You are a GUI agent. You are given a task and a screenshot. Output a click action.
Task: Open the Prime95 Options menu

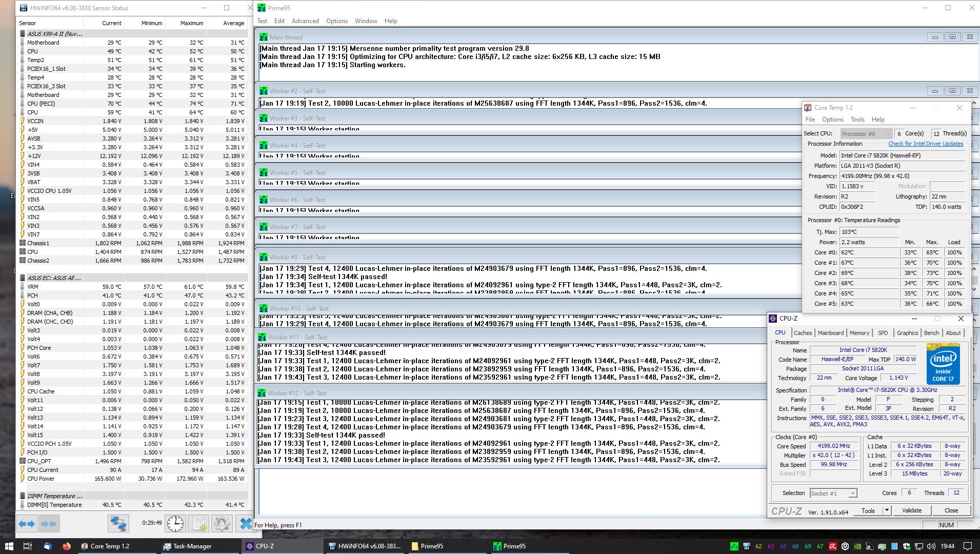coord(337,21)
